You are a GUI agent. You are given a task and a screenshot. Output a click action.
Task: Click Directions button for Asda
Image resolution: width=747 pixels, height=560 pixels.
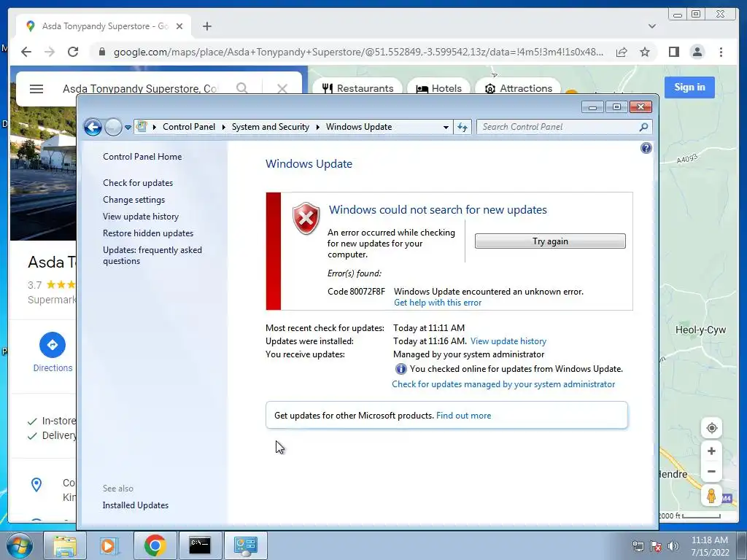pos(53,352)
